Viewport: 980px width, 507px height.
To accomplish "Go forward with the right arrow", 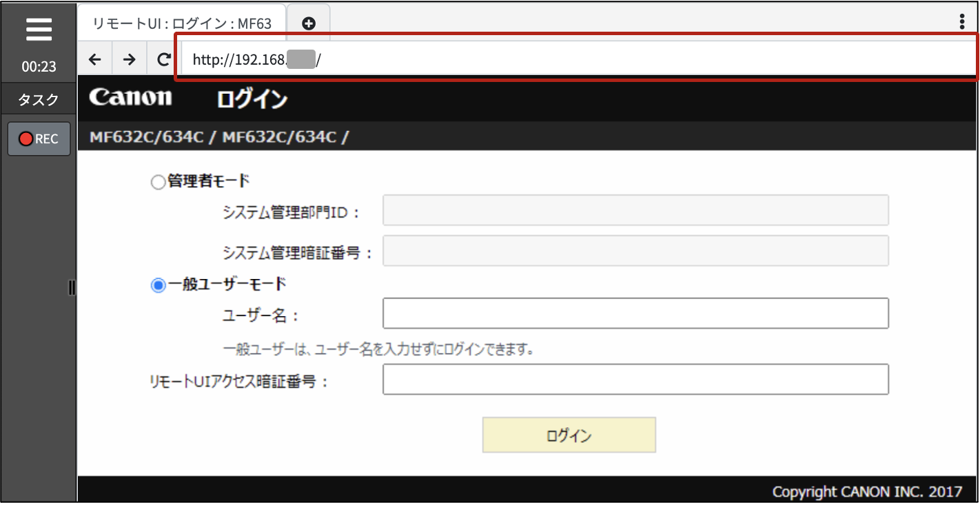I will click(x=129, y=59).
